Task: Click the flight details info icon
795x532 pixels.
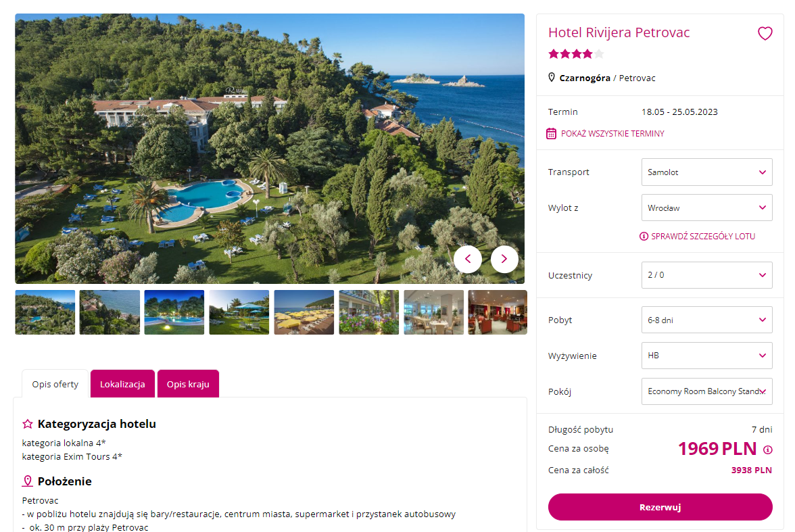Action: [x=644, y=237]
